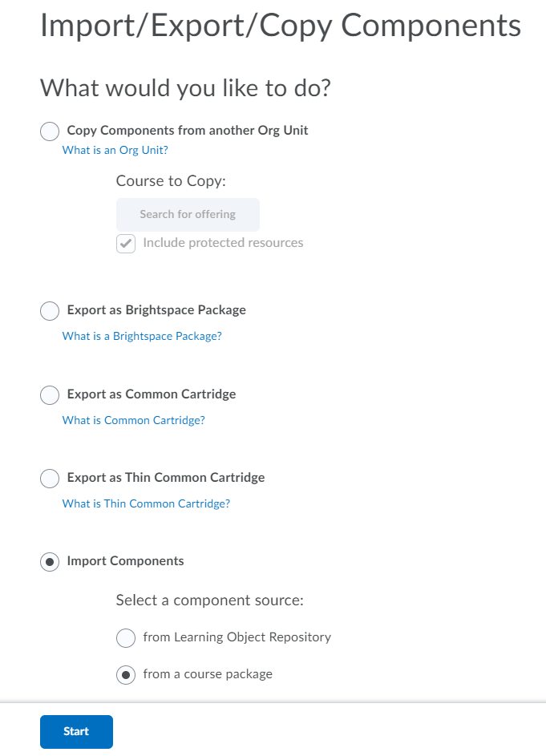Follow the 'What is Common Cartridge?' link
This screenshot has width=546, height=756.
pos(133,420)
